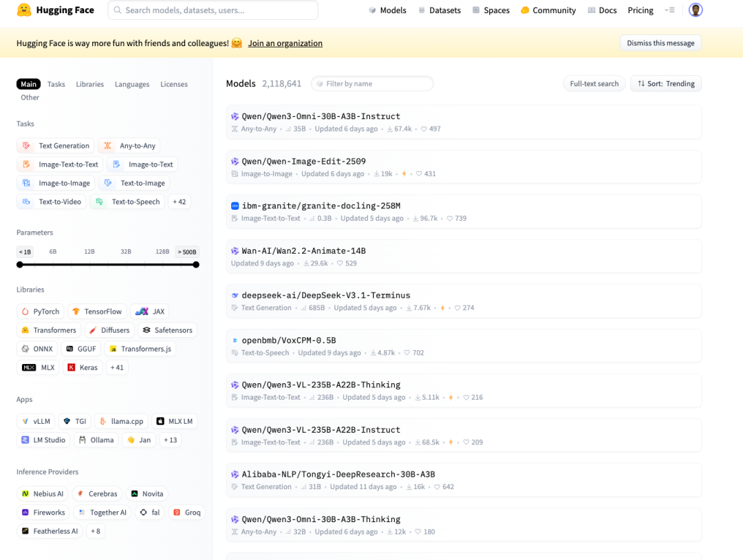Click the vLLM app icon
The image size is (743, 560).
coord(25,422)
